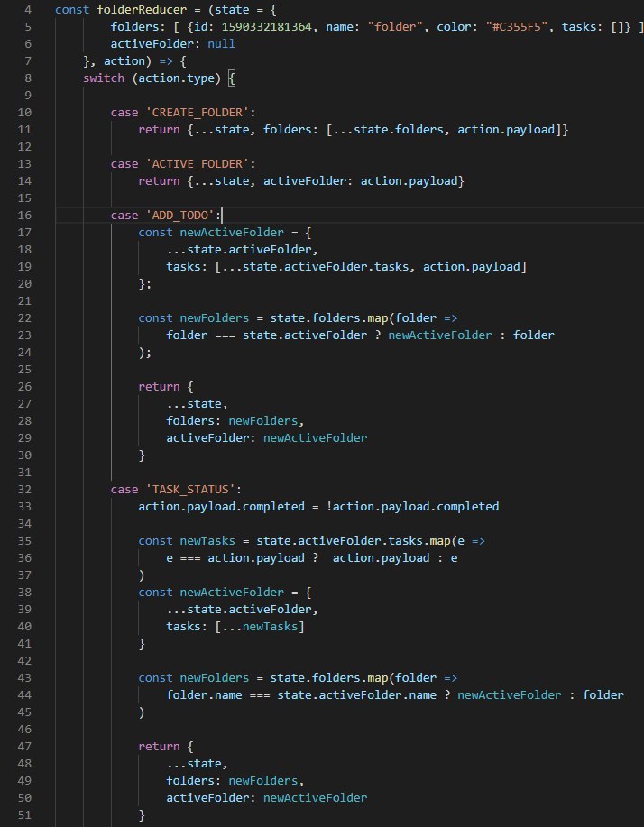Click line number 16 in the gutter
Screen dimensions: 644x827
(x=24, y=216)
